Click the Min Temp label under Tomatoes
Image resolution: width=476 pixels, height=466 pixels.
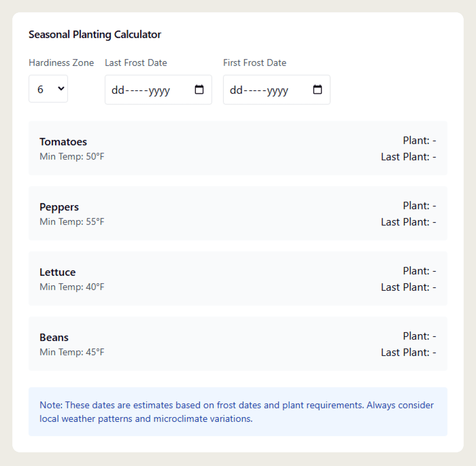pos(72,156)
